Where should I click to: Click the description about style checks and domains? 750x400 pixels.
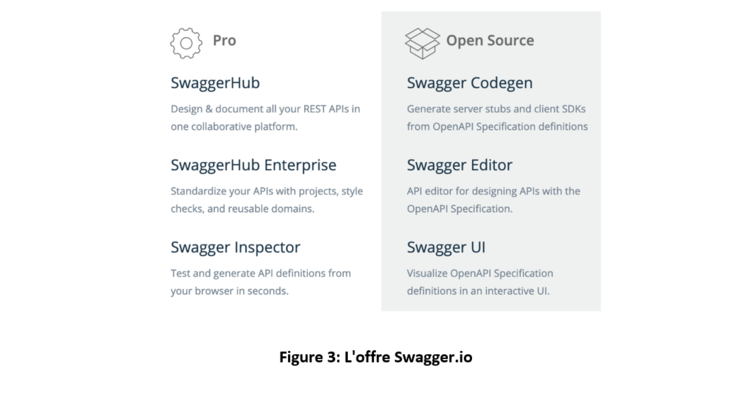click(267, 200)
